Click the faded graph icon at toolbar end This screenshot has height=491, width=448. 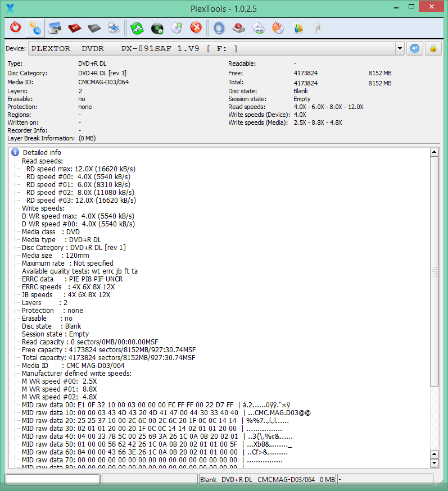[318, 28]
